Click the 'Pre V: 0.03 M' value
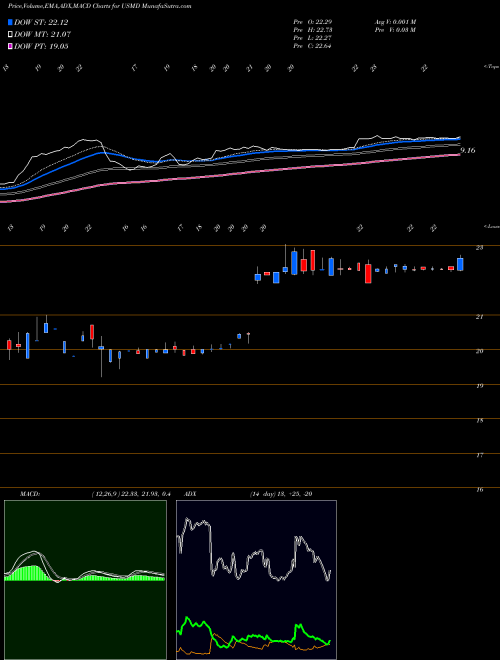500x660 pixels. (395, 30)
